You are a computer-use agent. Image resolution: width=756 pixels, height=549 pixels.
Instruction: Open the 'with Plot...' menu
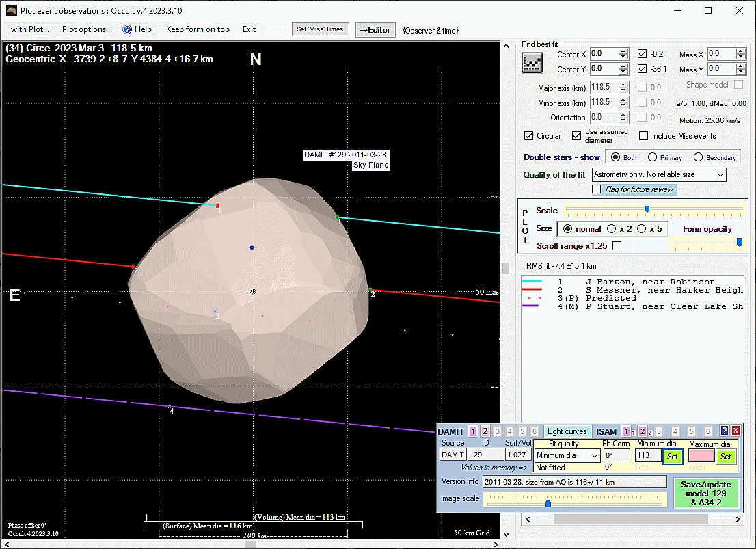(x=30, y=29)
